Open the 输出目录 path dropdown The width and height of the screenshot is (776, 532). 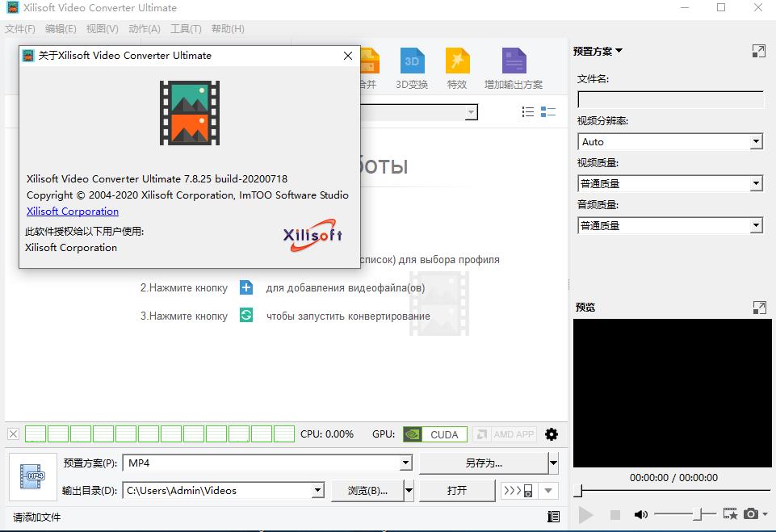[317, 491]
